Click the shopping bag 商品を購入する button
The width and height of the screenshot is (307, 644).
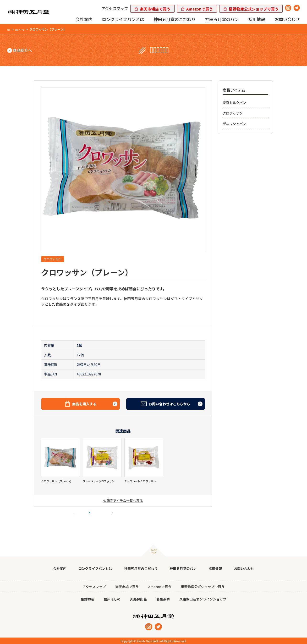(x=80, y=404)
